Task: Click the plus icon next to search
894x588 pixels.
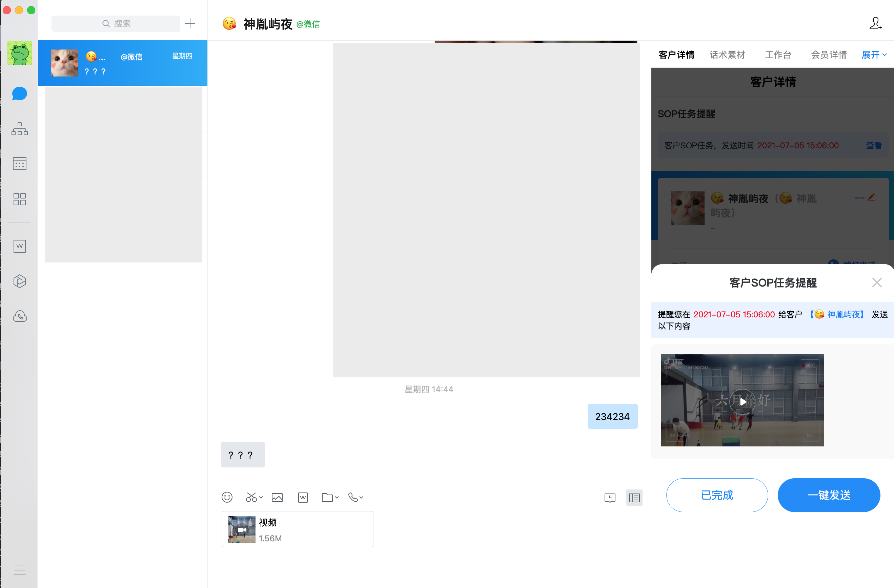Action: point(190,23)
